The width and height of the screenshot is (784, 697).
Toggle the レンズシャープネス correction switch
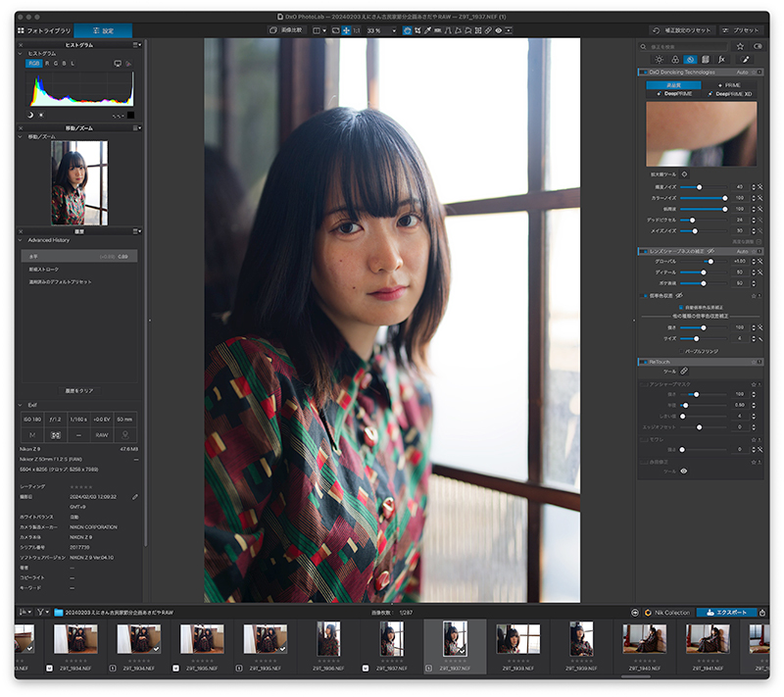(x=643, y=252)
